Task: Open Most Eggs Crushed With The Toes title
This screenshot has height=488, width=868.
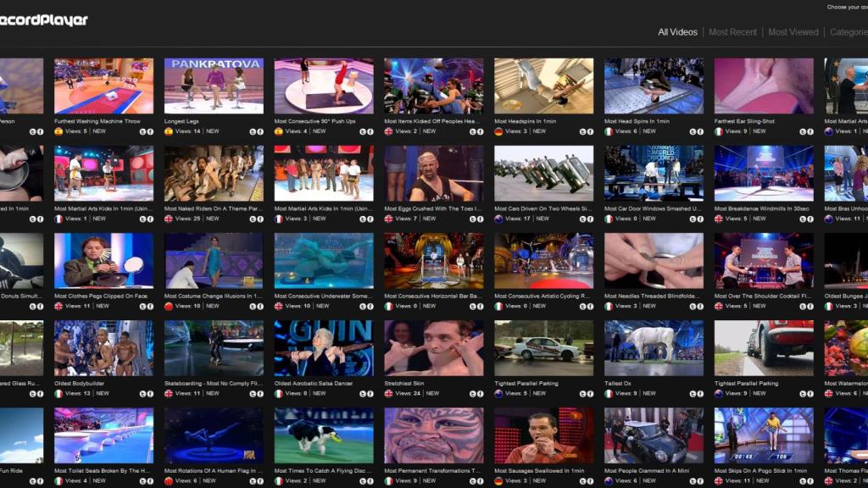Action: point(433,208)
